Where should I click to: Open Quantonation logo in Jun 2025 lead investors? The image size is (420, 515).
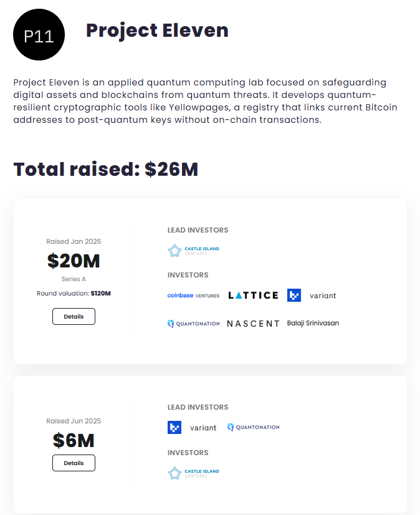[253, 427]
